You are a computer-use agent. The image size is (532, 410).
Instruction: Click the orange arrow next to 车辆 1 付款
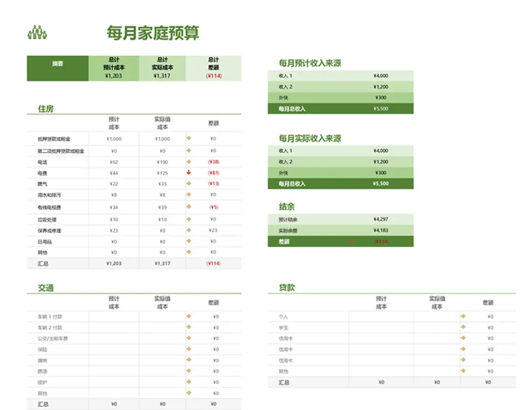click(x=189, y=316)
